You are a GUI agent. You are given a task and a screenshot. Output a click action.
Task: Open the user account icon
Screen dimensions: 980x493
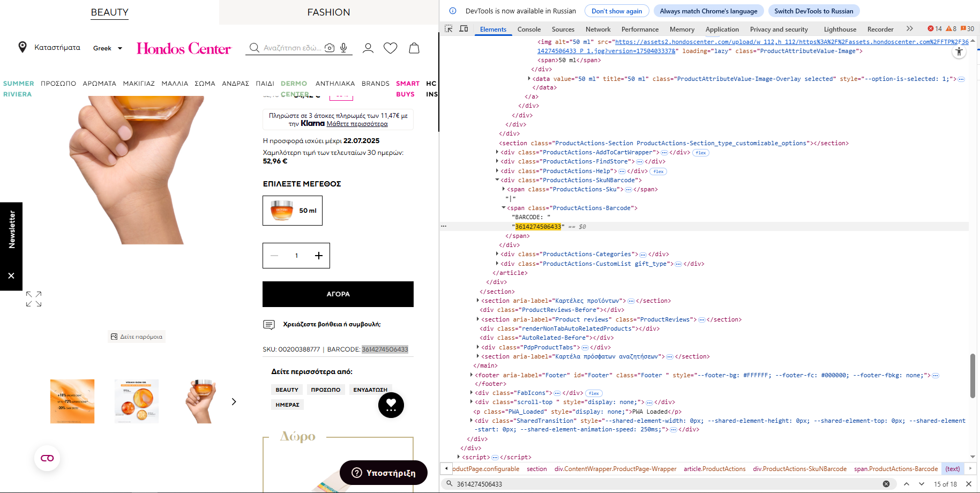[368, 48]
